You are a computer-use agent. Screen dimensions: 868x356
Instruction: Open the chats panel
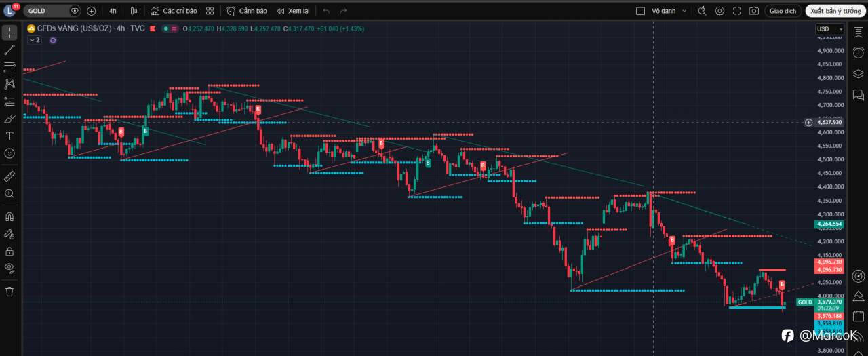tap(858, 94)
